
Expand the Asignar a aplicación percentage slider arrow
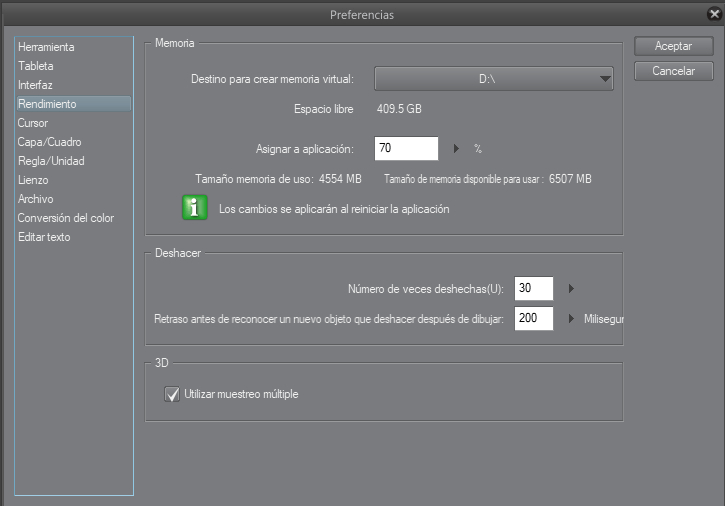pos(456,149)
